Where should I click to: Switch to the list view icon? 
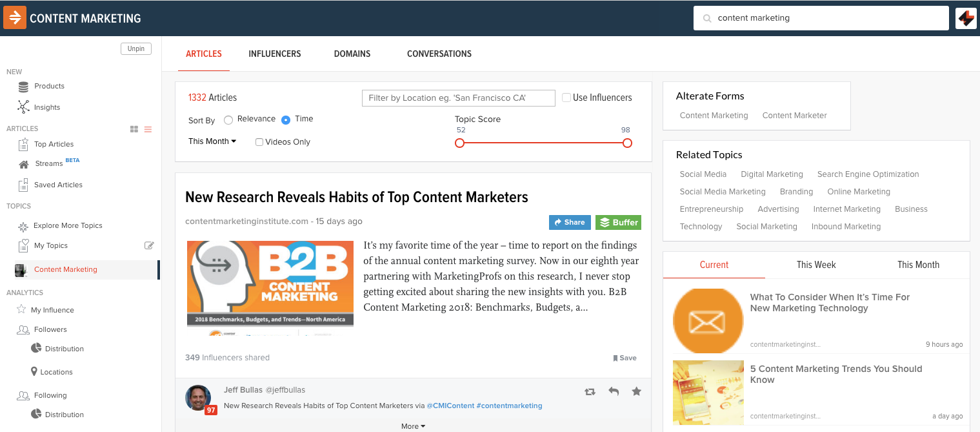tap(148, 129)
